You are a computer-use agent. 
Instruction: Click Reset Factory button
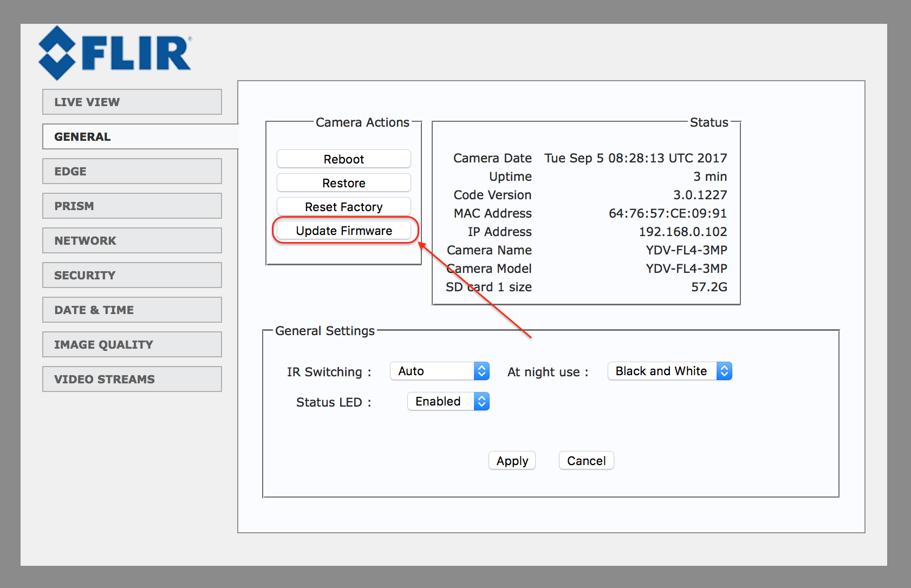click(x=344, y=207)
